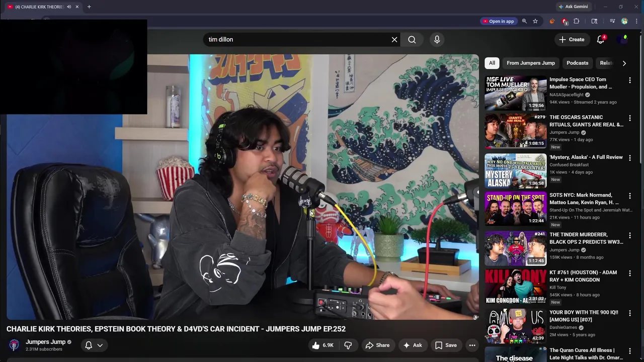
Task: Open YouTube notifications bell
Action: click(x=600, y=39)
